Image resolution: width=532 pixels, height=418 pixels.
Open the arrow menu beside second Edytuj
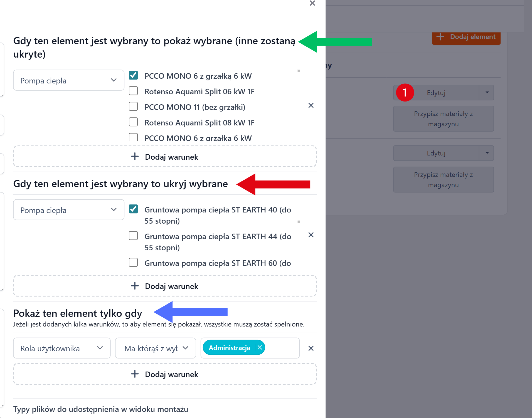[487, 153]
